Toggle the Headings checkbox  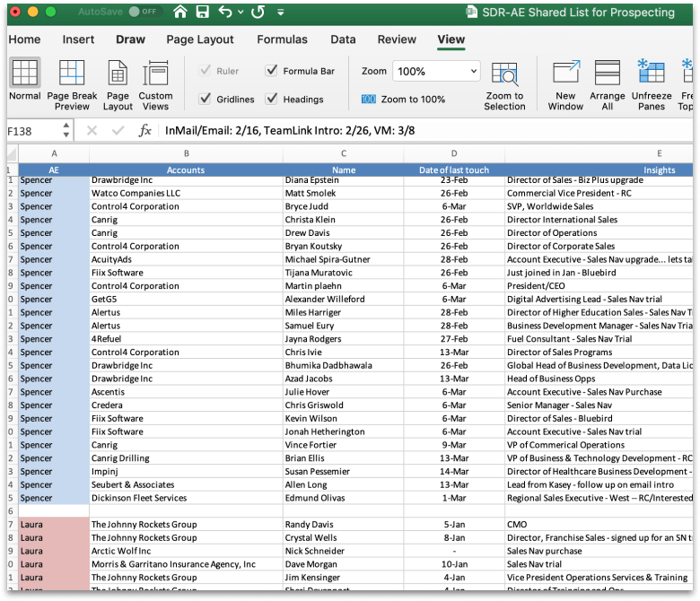click(x=271, y=99)
